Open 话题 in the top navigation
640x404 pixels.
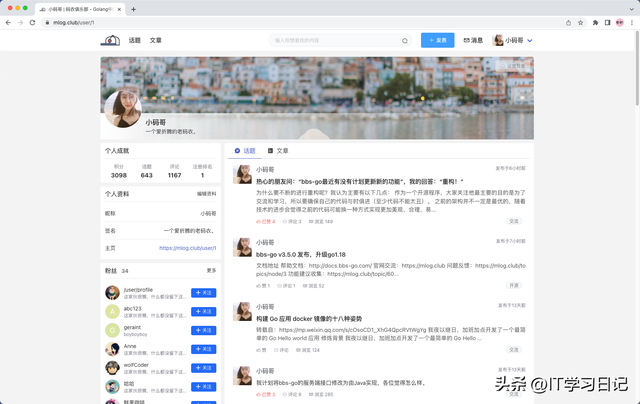tap(134, 40)
